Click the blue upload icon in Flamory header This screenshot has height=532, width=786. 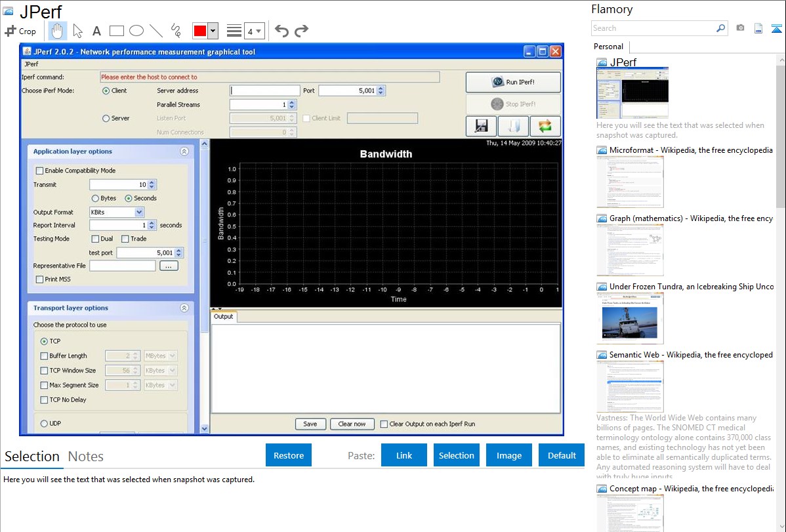776,28
